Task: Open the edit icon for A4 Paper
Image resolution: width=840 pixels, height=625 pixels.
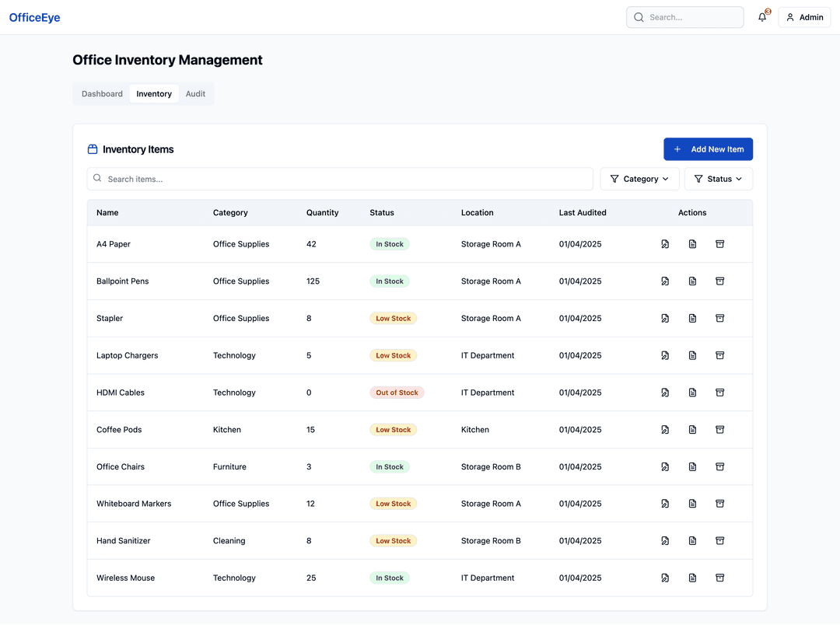Action: point(665,243)
